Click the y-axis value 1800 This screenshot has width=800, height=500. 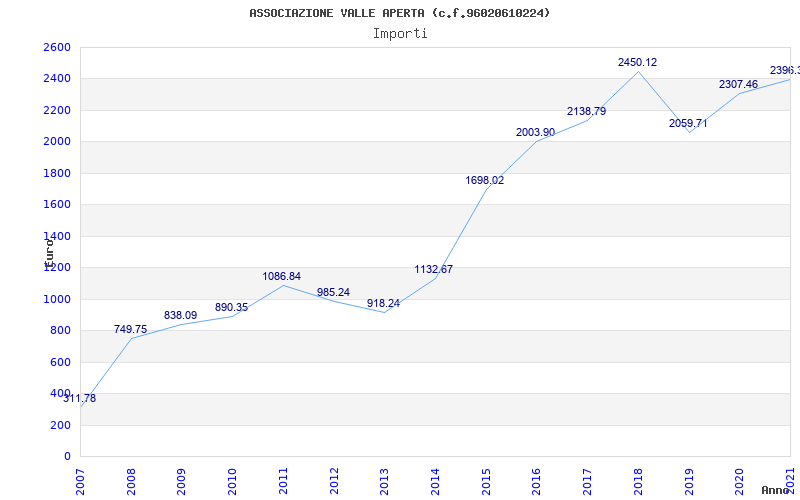pos(57,173)
